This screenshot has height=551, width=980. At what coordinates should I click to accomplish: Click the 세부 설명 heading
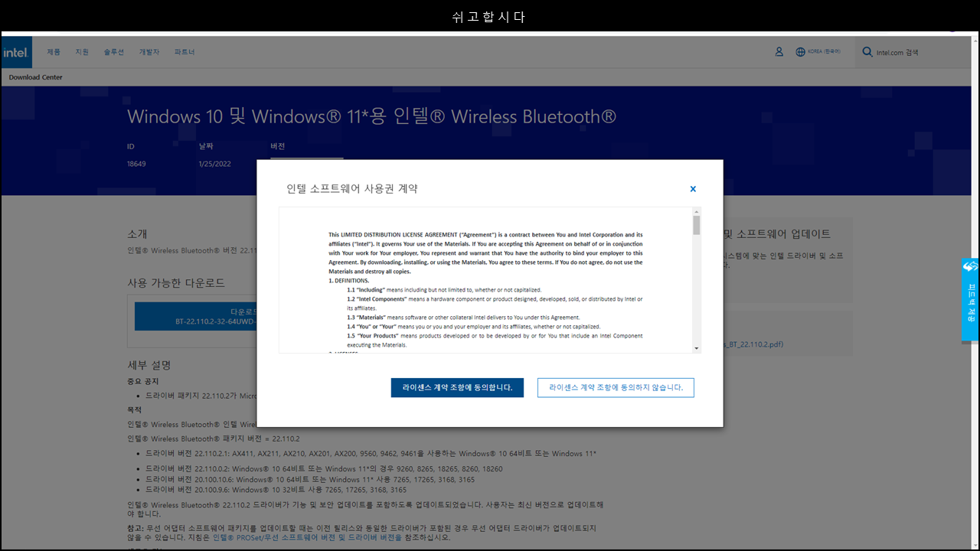click(x=149, y=365)
